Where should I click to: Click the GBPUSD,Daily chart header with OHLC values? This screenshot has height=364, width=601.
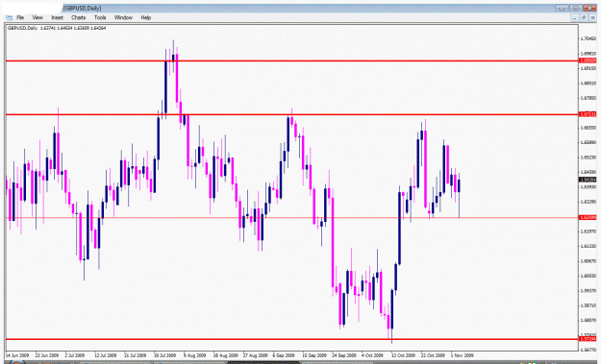point(57,28)
